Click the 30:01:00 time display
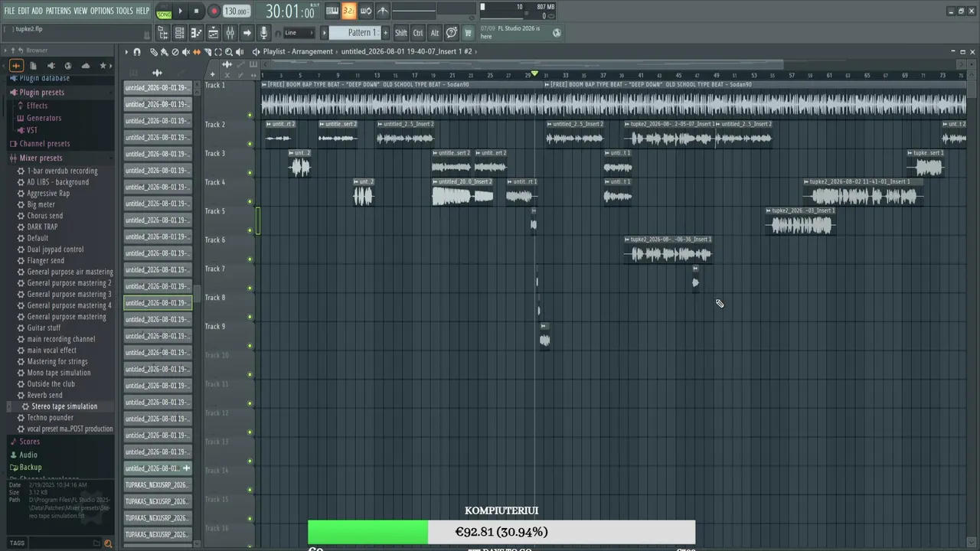This screenshot has height=551, width=980. pos(290,11)
